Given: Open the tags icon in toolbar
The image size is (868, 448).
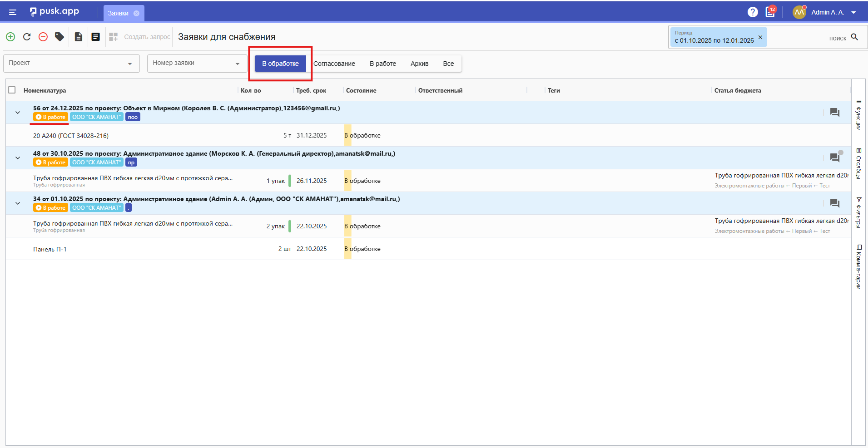Looking at the screenshot, I should point(60,37).
